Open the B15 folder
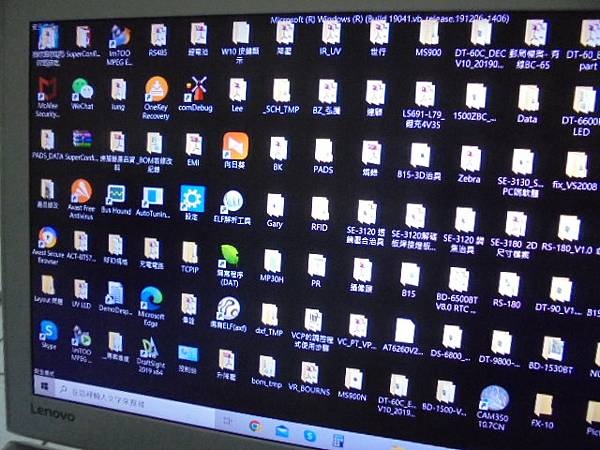The height and width of the screenshot is (450, 600). [409, 280]
